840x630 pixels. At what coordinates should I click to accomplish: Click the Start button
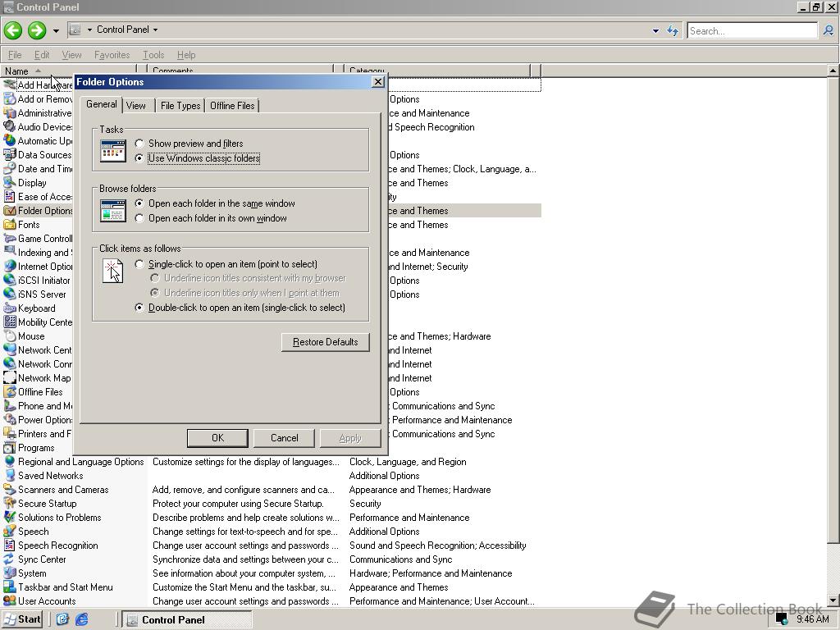(23, 619)
